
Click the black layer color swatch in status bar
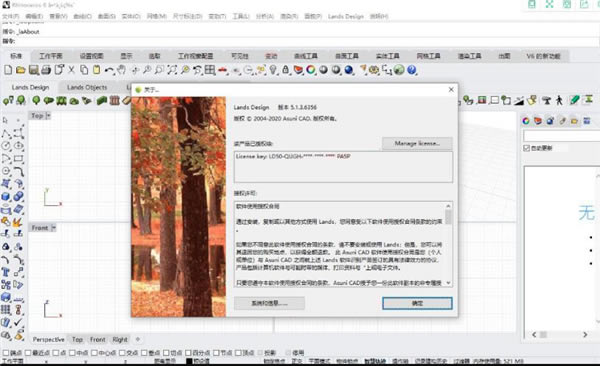(189, 361)
